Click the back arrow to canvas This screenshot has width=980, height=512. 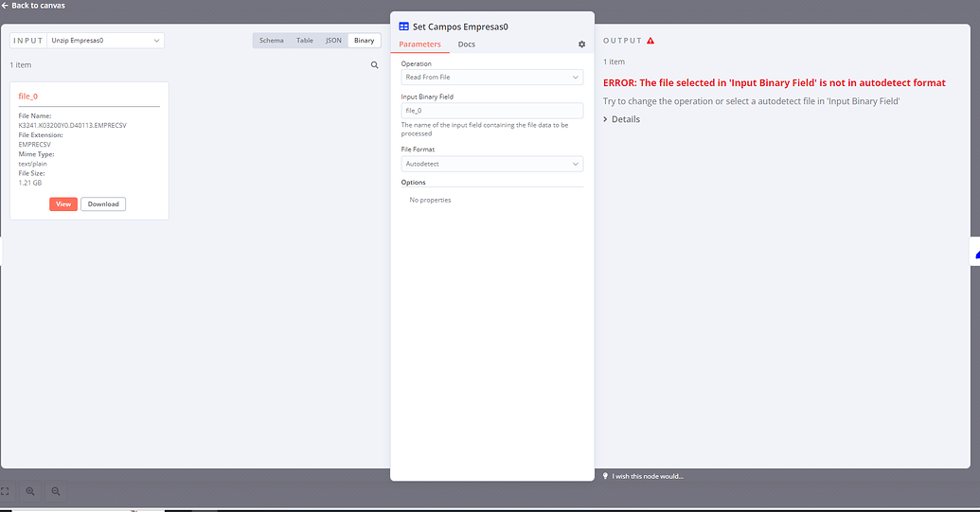(x=5, y=6)
